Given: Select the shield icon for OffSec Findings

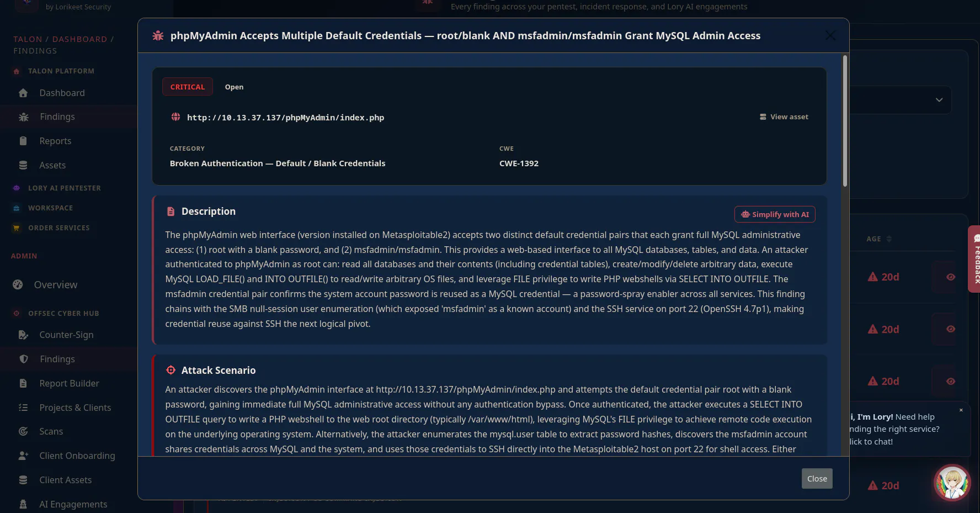Looking at the screenshot, I should (x=23, y=359).
